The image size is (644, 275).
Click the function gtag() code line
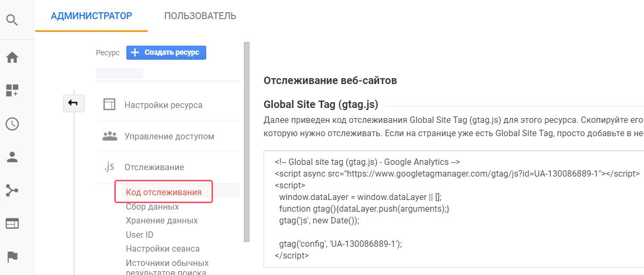[365, 209]
